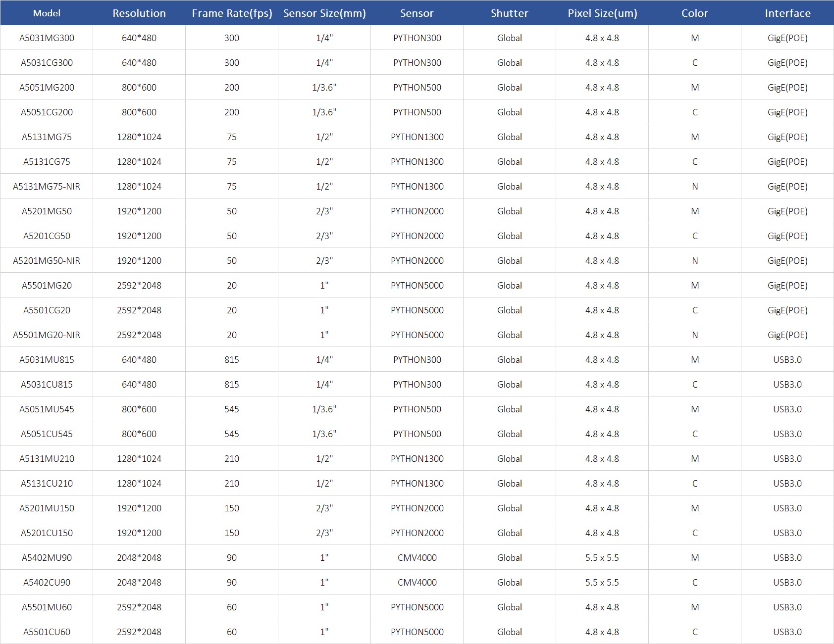Click frame rate 545 in A5051CU545 row
Viewport: 834px width, 644px height.
232,434
